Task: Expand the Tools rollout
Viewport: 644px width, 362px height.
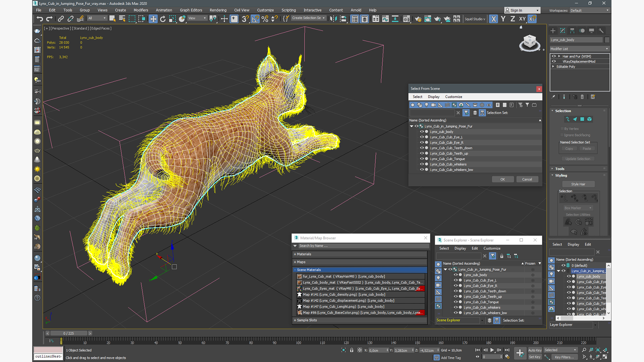Action: pyautogui.click(x=579, y=169)
